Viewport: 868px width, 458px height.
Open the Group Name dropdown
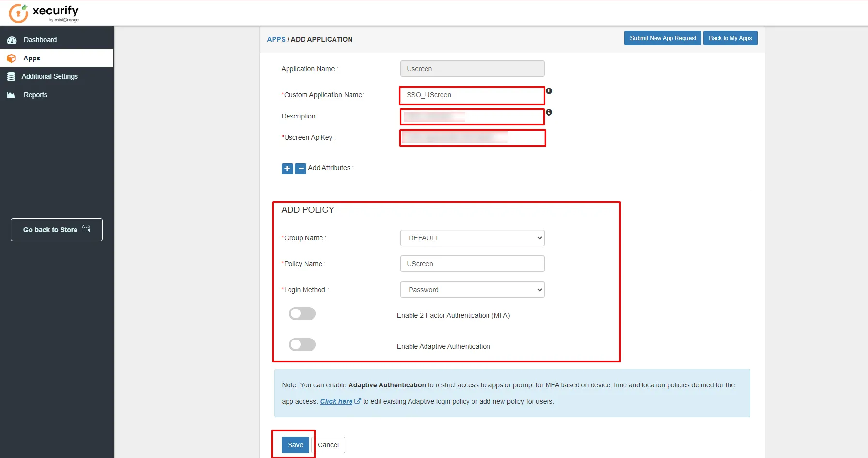point(472,238)
